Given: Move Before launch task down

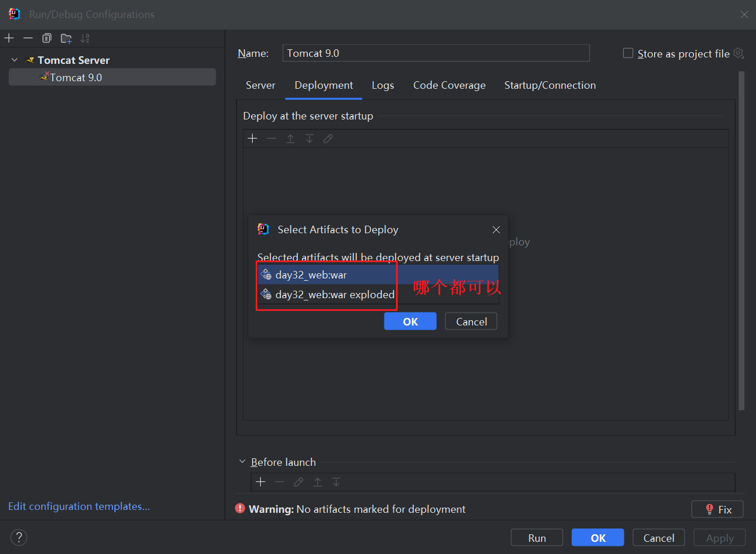Looking at the screenshot, I should click(x=336, y=482).
